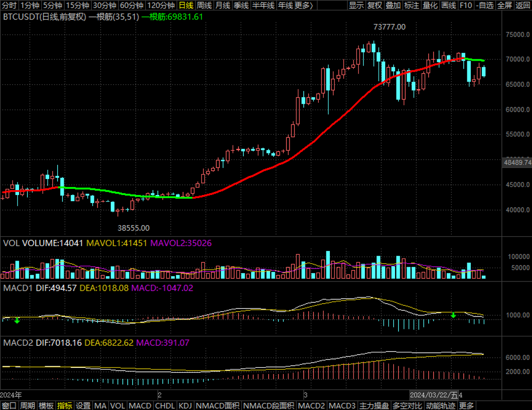Click the 量化 button
Viewport: 532px width, 410px height.
430,5
